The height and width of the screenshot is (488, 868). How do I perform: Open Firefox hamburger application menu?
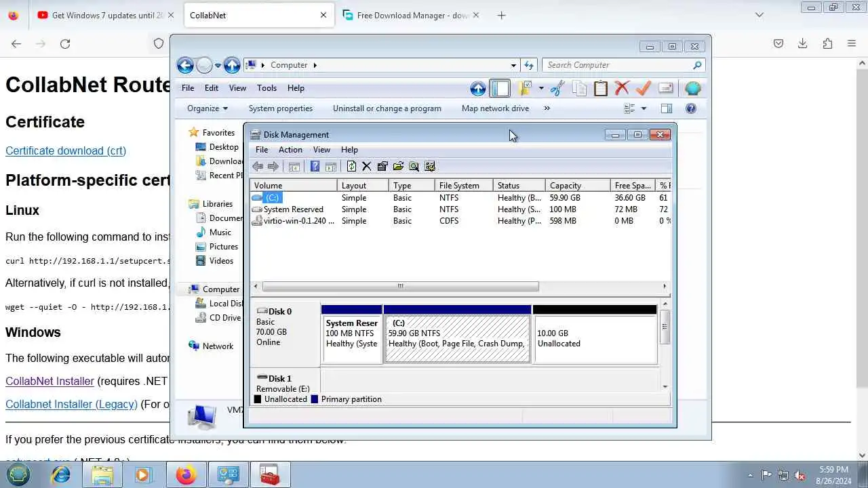point(852,43)
